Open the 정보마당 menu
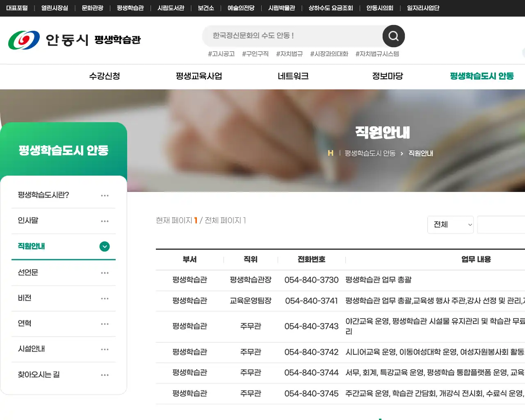 pyautogui.click(x=387, y=76)
